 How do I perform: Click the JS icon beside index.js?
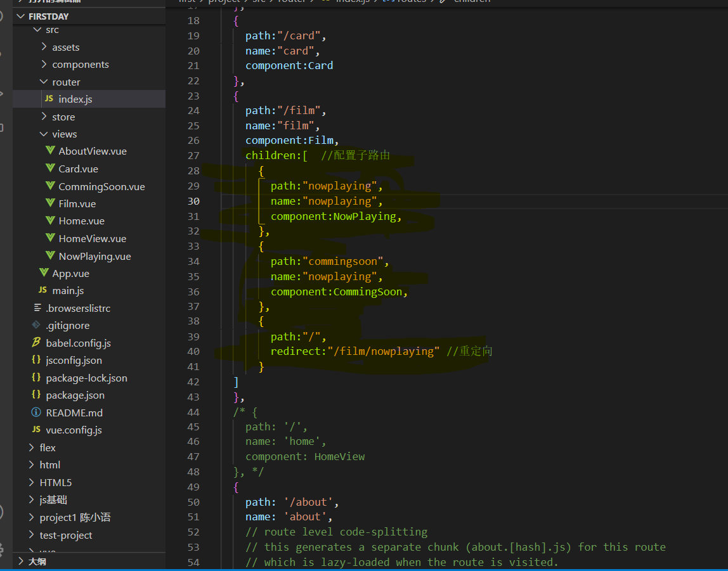(49, 98)
